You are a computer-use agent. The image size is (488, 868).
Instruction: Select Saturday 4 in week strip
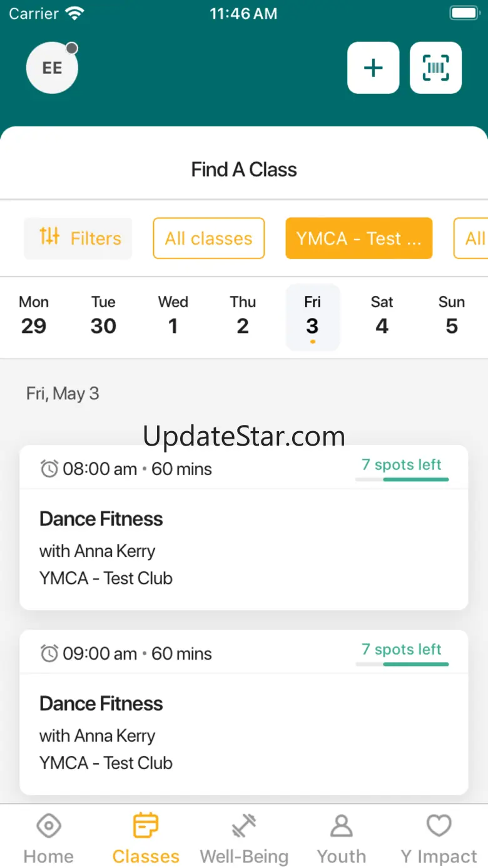click(x=382, y=316)
